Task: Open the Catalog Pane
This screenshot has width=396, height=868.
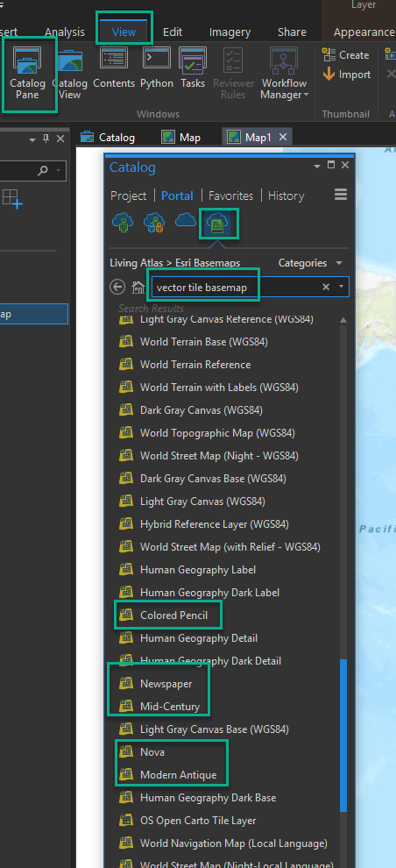Action: (x=28, y=73)
